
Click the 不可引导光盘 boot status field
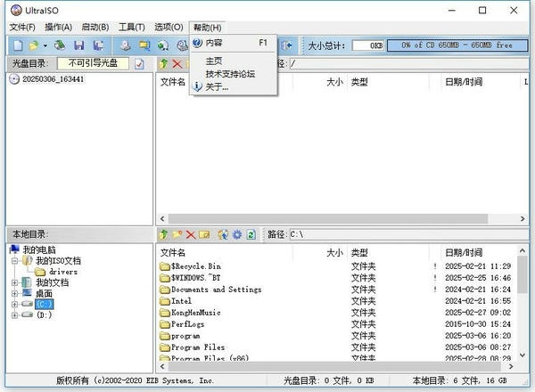click(93, 63)
